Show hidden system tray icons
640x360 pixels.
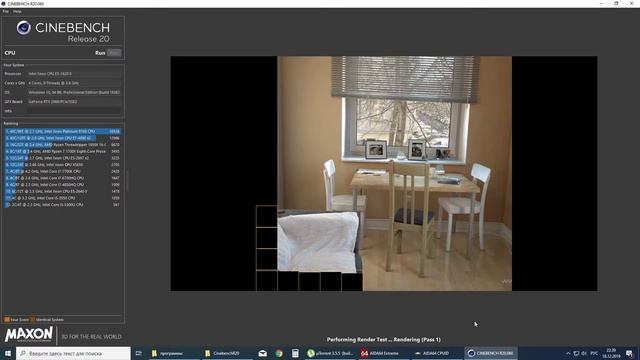[x=568, y=353]
